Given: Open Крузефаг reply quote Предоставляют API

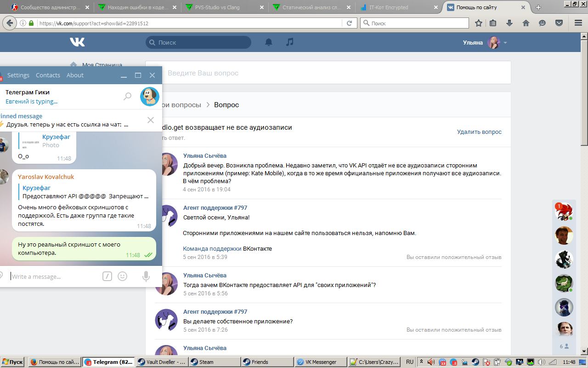Looking at the screenshot, I should coord(85,192).
